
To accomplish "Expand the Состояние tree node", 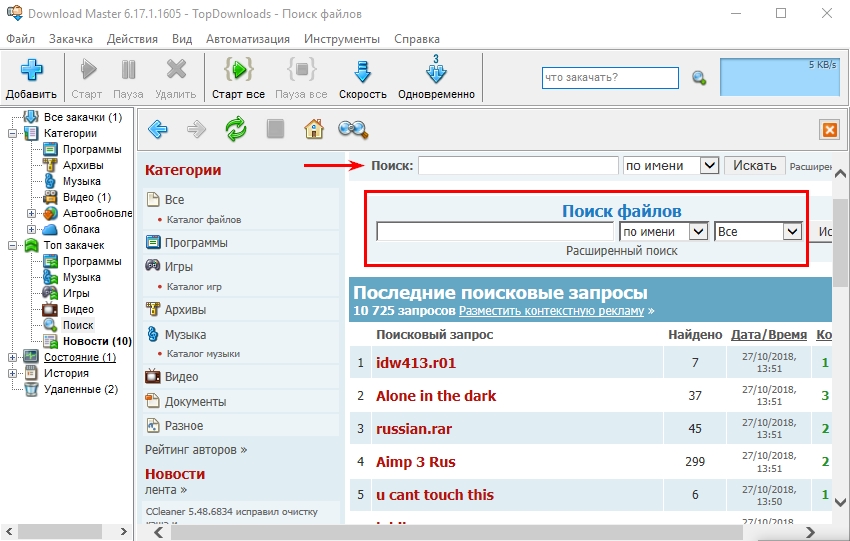I will 12,357.
